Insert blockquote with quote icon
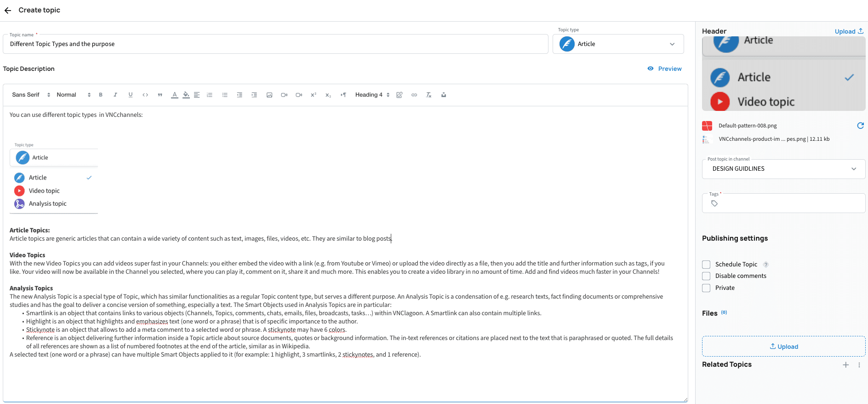This screenshot has height=404, width=868. 160,95
